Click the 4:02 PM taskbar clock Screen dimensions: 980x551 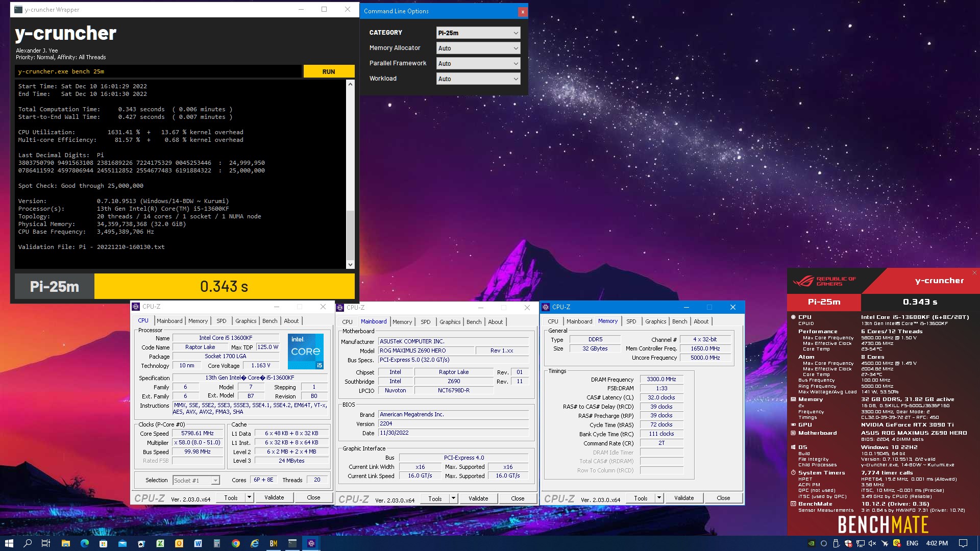pos(937,543)
